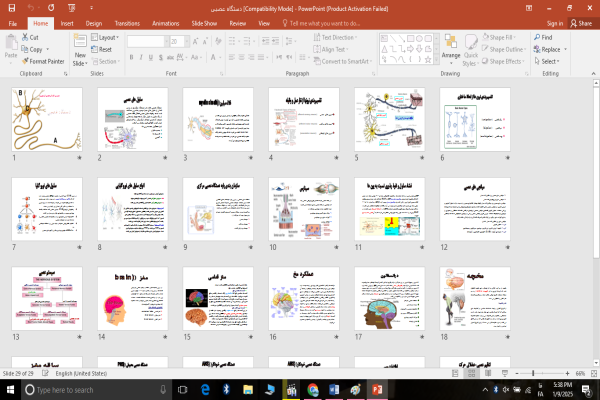The height and width of the screenshot is (400, 600).
Task: Switch to Reading view in status bar
Action: (x=486, y=373)
